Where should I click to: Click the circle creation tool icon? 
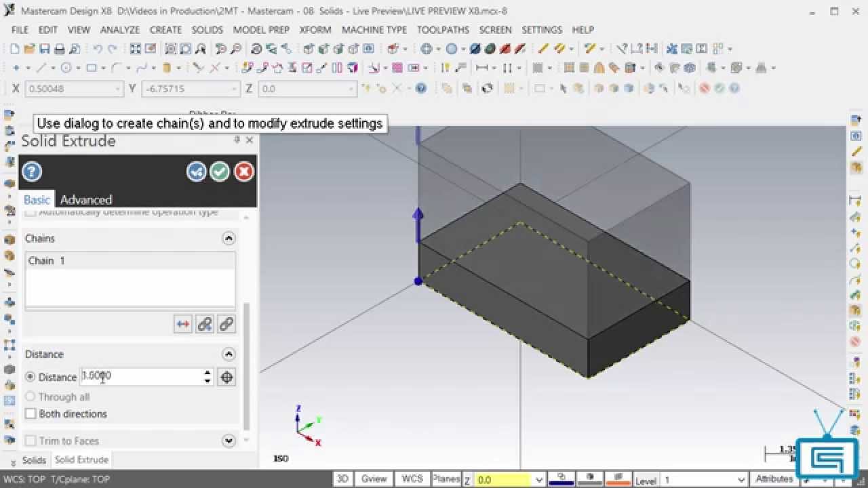click(66, 68)
